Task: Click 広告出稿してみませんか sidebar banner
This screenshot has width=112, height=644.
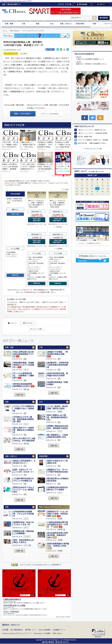Action: point(92,217)
